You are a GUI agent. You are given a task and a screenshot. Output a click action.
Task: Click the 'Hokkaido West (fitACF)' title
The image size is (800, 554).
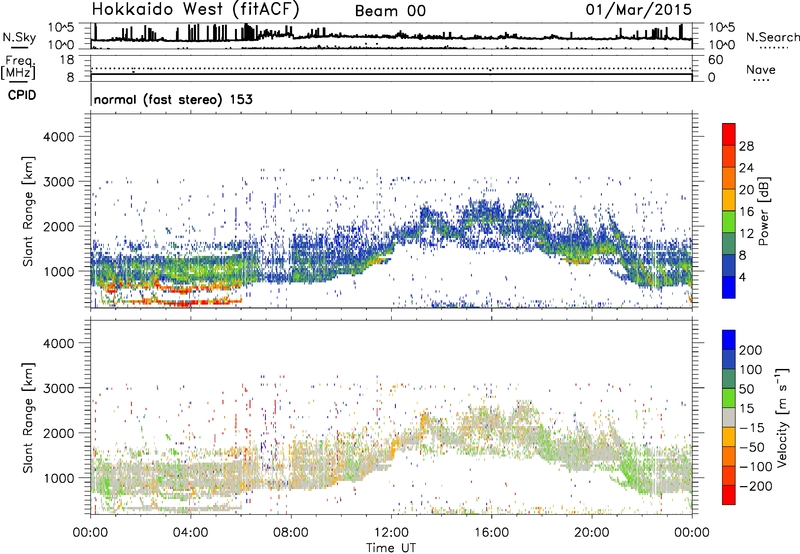coord(195,9)
